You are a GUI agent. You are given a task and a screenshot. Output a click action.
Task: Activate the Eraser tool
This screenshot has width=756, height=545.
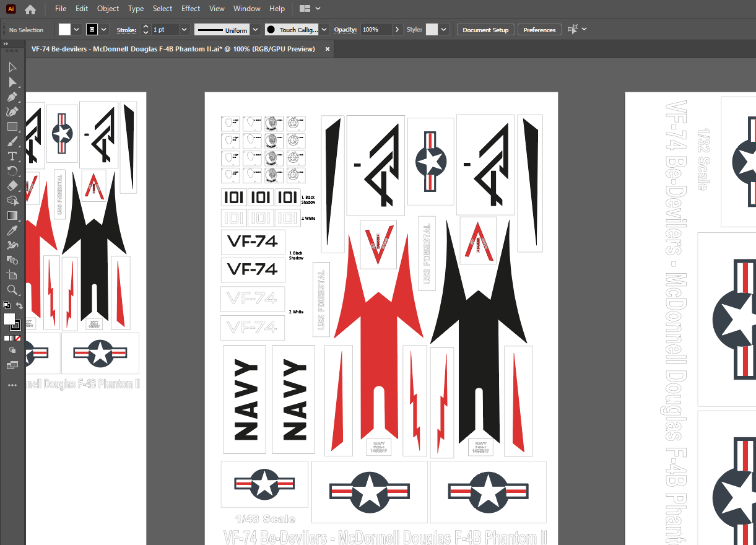12,186
